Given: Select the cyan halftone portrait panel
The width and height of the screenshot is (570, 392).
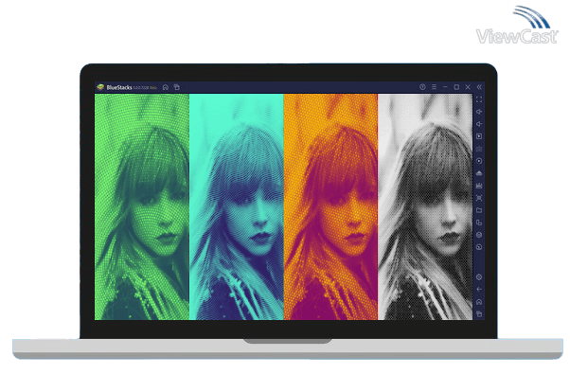Looking at the screenshot, I should [x=236, y=206].
